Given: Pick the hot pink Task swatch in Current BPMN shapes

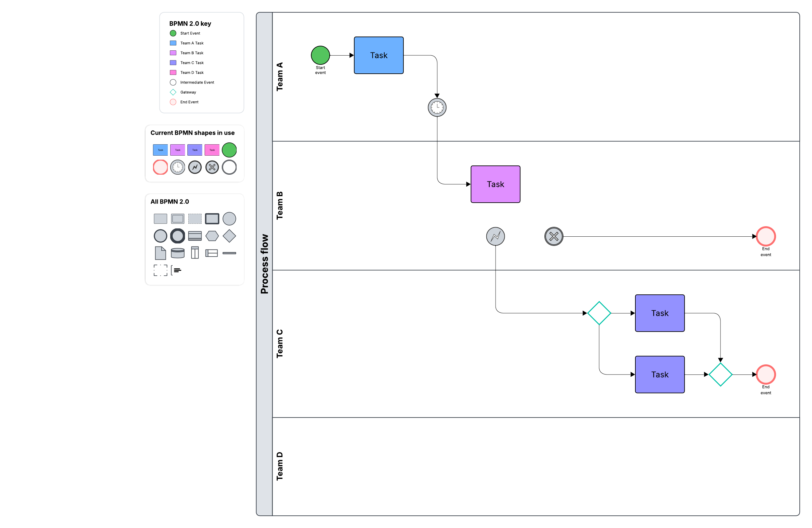Looking at the screenshot, I should (x=212, y=149).
